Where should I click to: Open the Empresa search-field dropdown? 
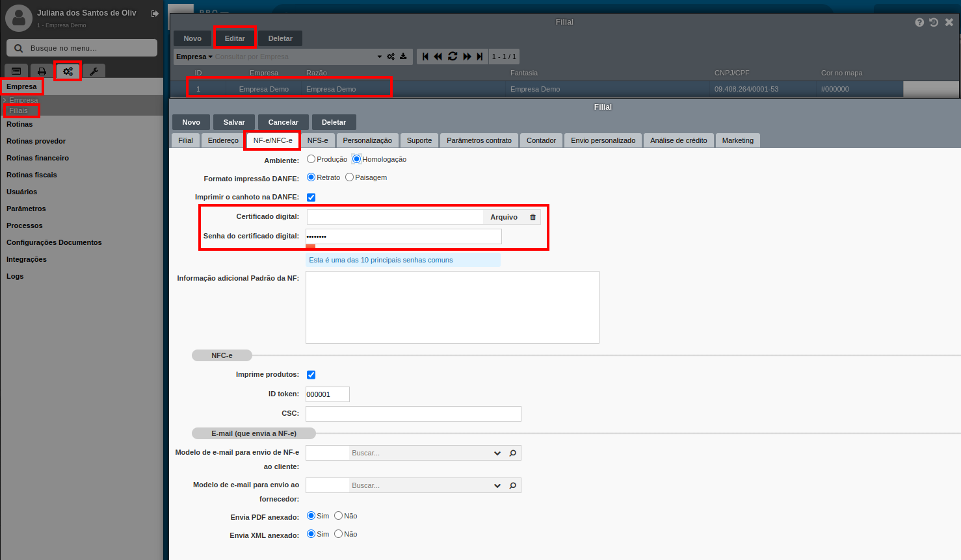[194, 57]
